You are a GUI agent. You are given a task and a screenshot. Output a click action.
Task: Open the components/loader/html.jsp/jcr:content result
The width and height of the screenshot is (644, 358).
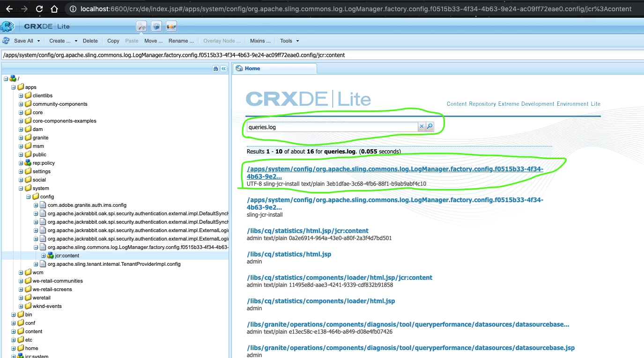point(340,278)
